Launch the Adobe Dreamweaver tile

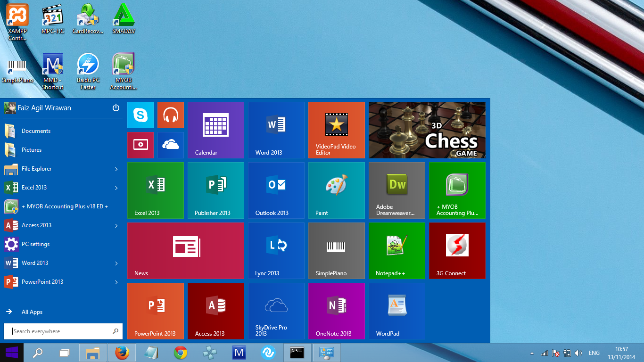[397, 190]
